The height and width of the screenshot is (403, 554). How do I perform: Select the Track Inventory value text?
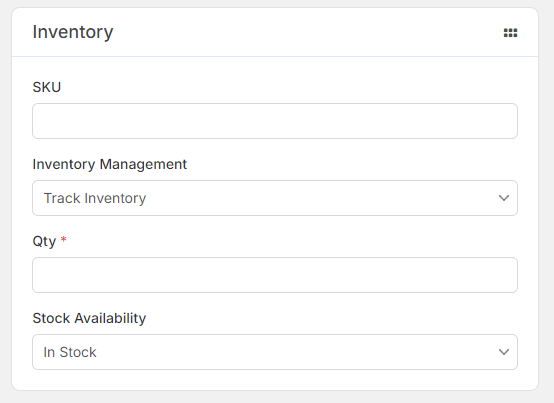click(95, 198)
